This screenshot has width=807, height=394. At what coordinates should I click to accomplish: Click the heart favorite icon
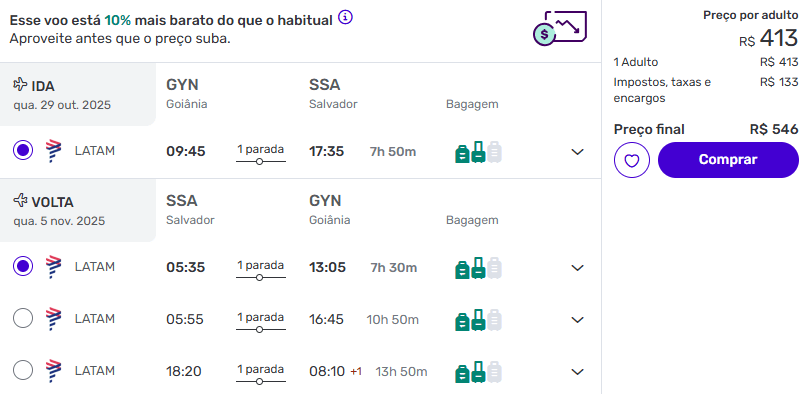(x=631, y=160)
